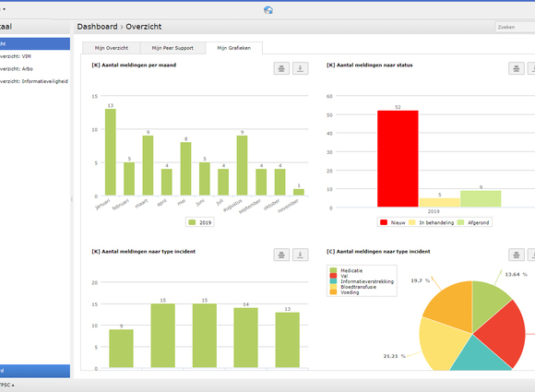Select the highlighted top sidebar item
Screen dimensions: 535x392
coord(35,43)
